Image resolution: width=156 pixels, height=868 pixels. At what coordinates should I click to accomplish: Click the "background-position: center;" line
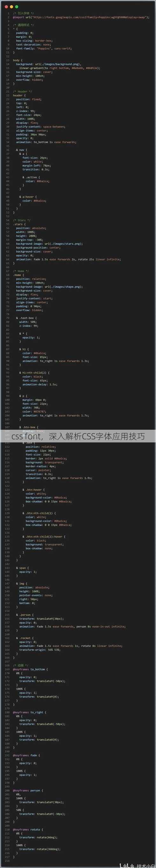point(38,248)
